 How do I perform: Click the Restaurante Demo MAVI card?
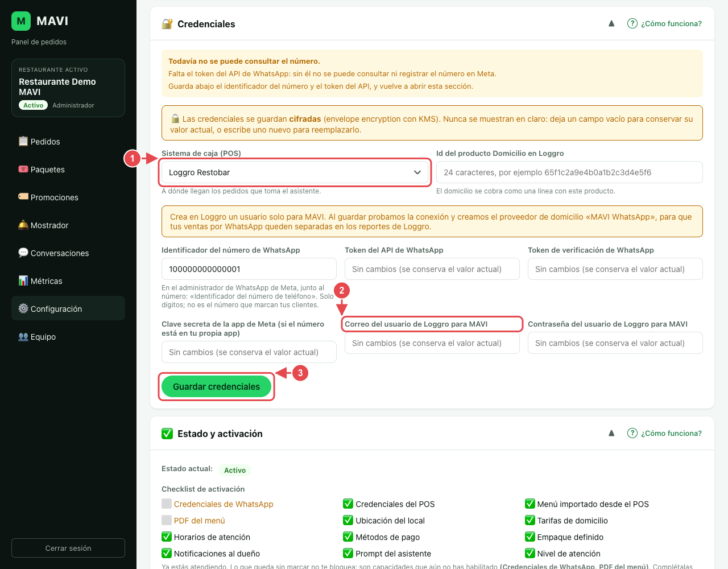[68, 88]
